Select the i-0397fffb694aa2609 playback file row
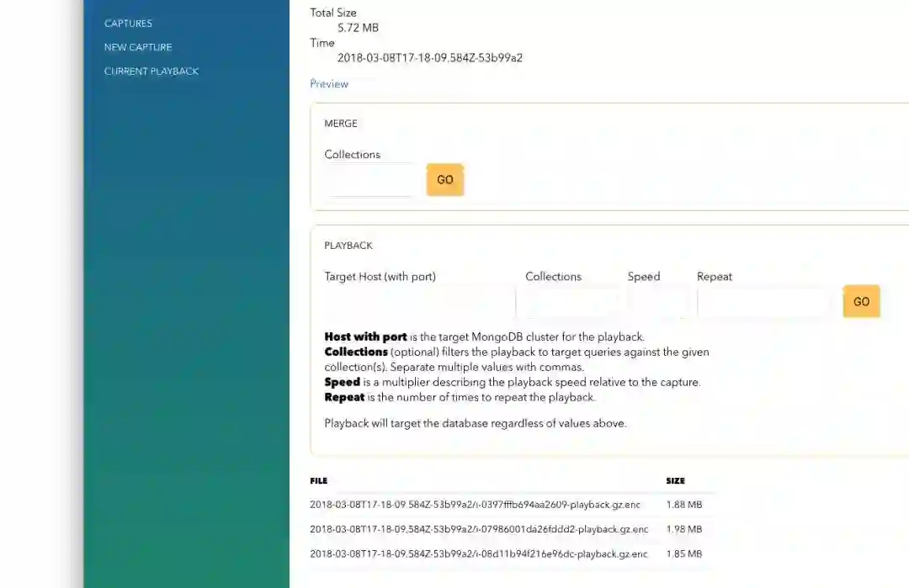This screenshot has width=909, height=588. [512, 505]
